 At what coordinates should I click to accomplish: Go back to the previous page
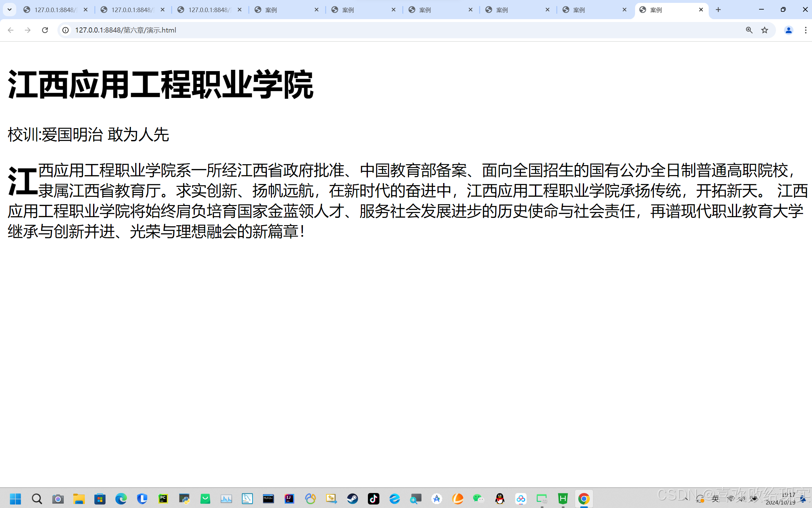[11, 30]
